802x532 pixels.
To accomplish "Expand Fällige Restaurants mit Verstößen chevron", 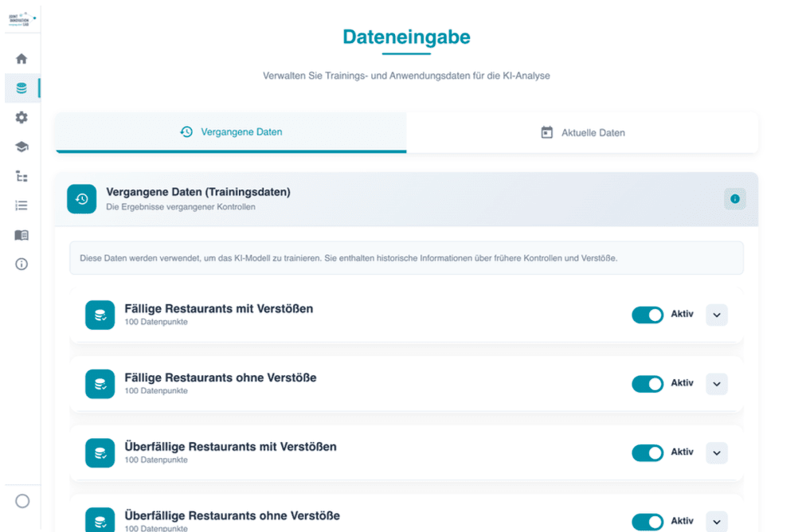I will click(717, 315).
